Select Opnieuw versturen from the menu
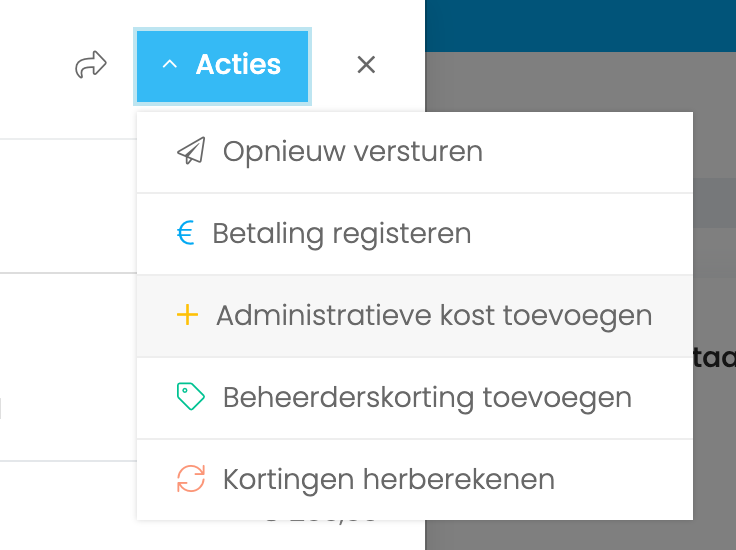 click(x=414, y=152)
